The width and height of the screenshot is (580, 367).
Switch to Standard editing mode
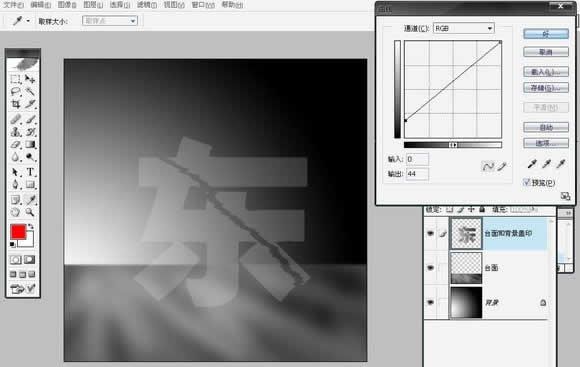tap(16, 260)
